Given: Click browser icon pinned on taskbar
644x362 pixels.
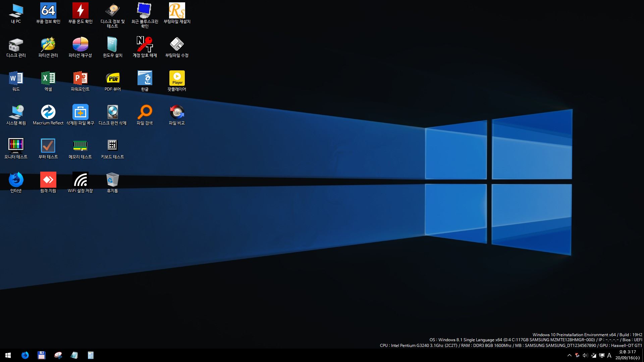Looking at the screenshot, I should (x=25, y=355).
